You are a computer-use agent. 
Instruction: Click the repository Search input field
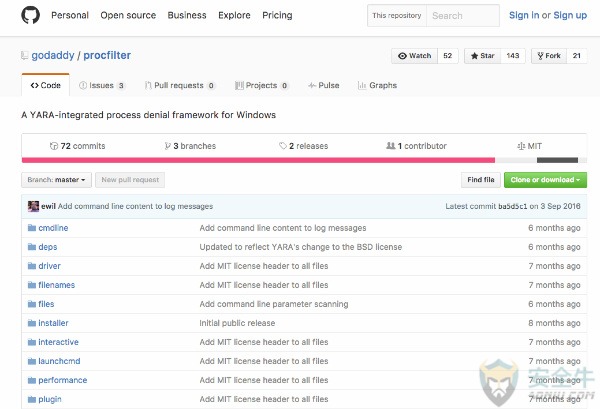(463, 16)
